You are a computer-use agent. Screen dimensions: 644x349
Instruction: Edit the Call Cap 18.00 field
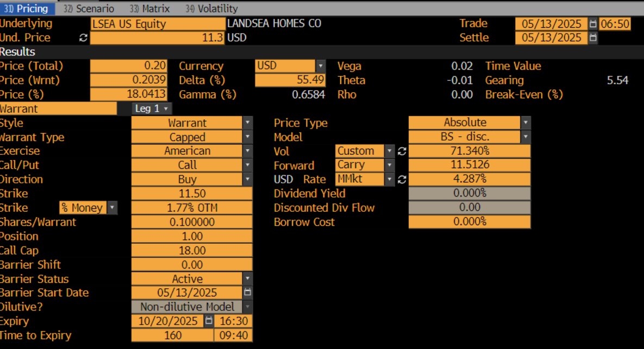tap(192, 251)
